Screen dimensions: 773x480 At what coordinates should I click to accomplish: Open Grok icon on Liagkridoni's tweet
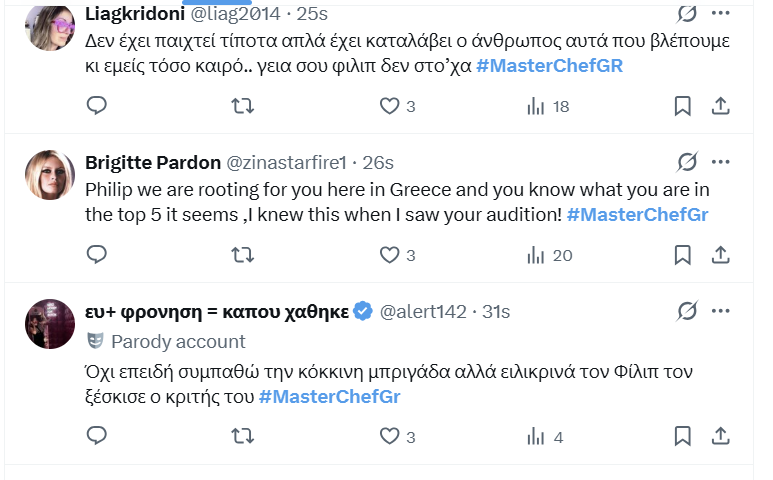[686, 14]
